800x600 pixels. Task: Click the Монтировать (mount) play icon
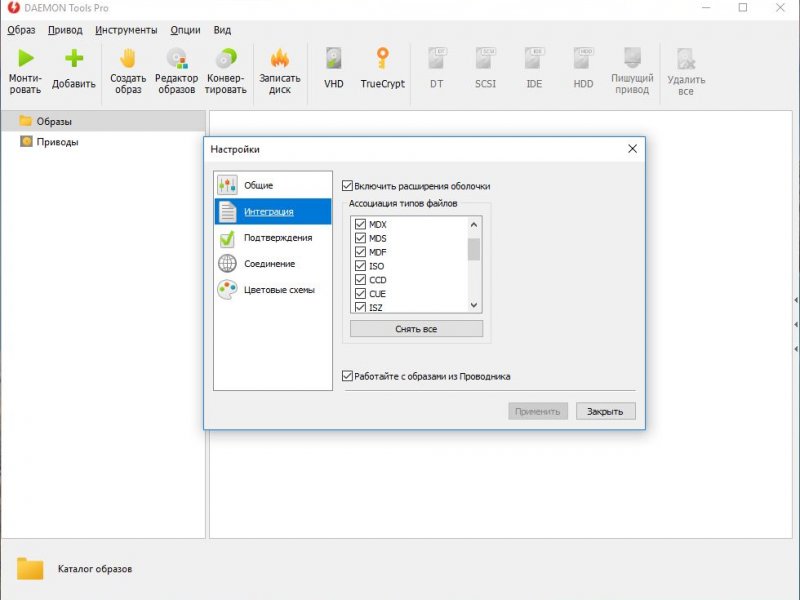(26, 58)
